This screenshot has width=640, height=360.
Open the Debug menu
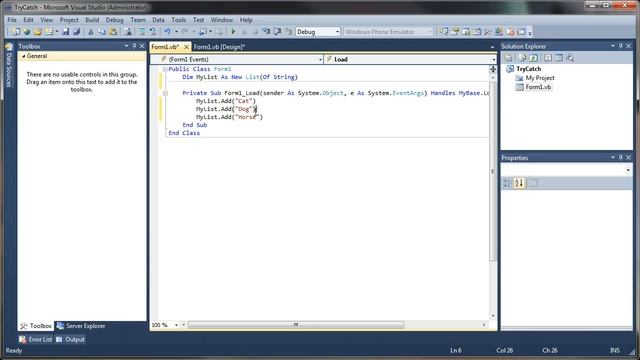(x=114, y=20)
